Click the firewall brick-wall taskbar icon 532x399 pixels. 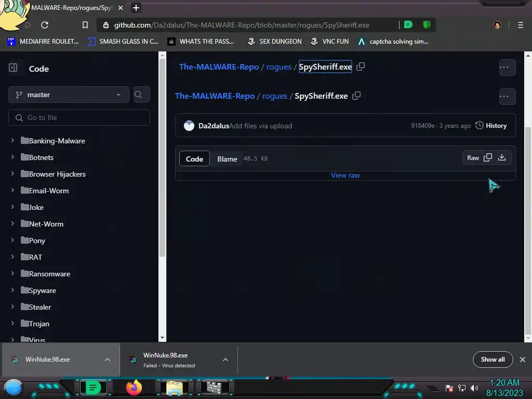214,388
